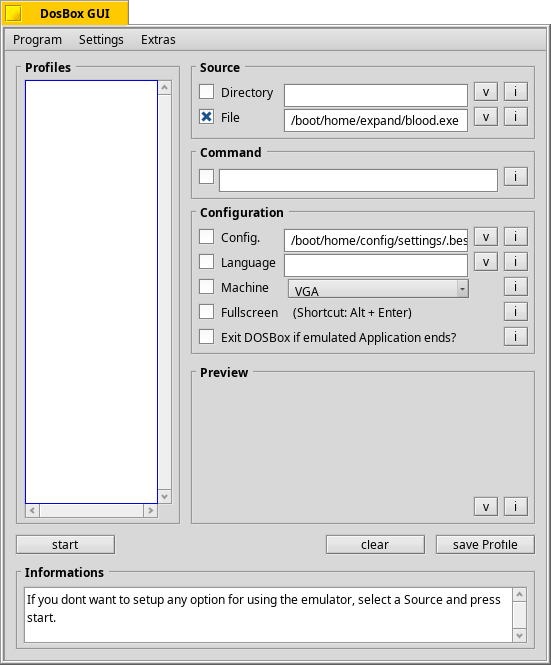
Task: Show Machine info via 'i' button
Action: coord(516,287)
